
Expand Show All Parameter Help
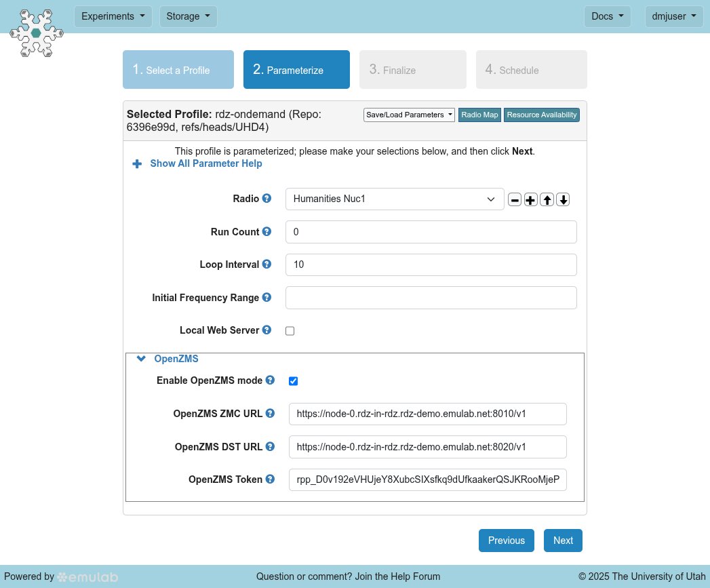click(205, 163)
